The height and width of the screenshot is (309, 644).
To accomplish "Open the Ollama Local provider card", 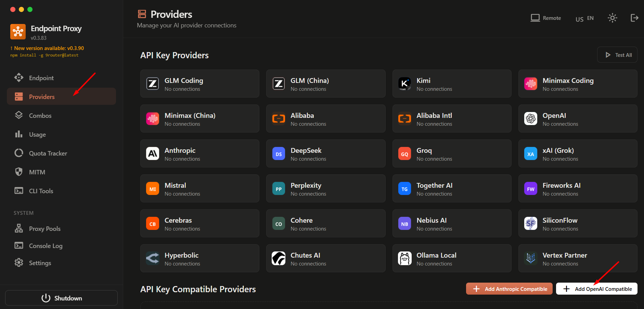I will [452, 258].
